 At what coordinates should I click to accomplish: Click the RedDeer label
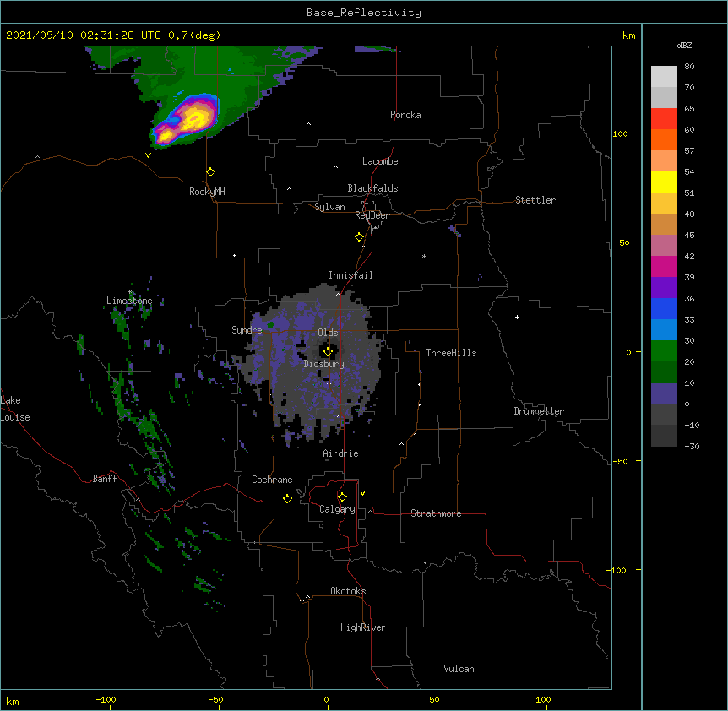372,215
